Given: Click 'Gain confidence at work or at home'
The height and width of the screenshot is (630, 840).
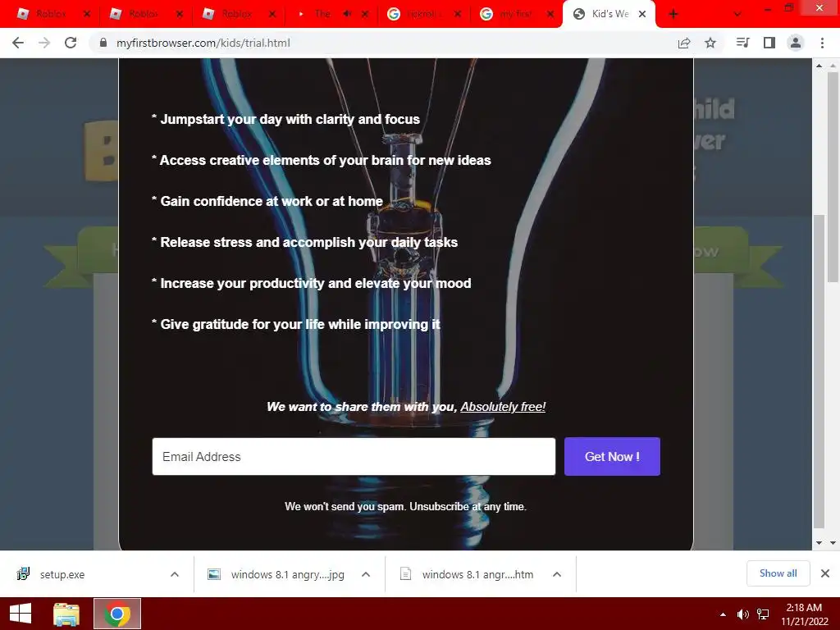Looking at the screenshot, I should pyautogui.click(x=272, y=201).
